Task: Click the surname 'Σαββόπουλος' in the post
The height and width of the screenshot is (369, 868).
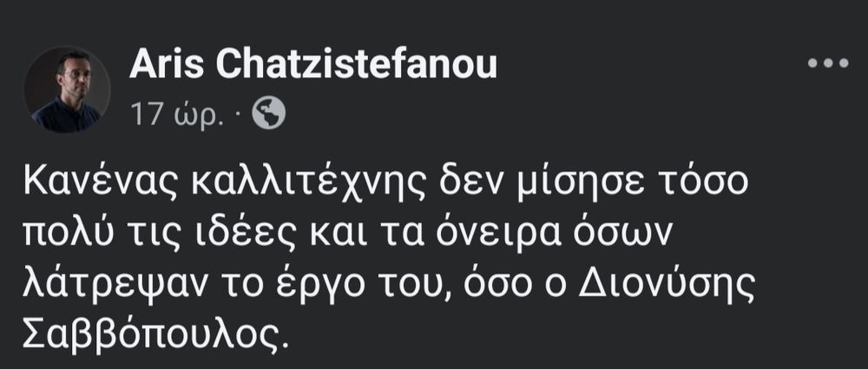Action: tap(150, 337)
